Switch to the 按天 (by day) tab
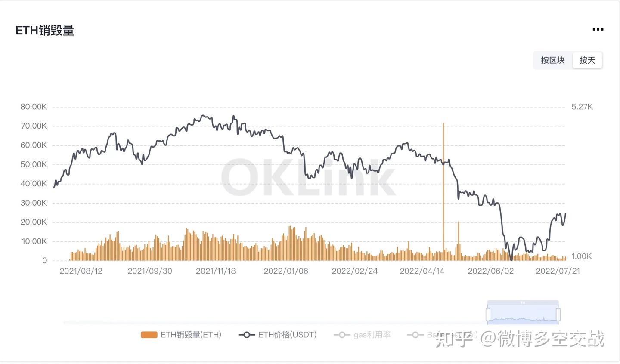620x364 pixels. click(x=587, y=60)
